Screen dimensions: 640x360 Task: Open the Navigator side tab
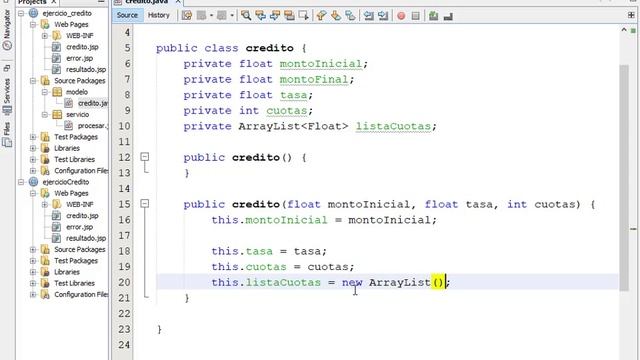[7, 29]
